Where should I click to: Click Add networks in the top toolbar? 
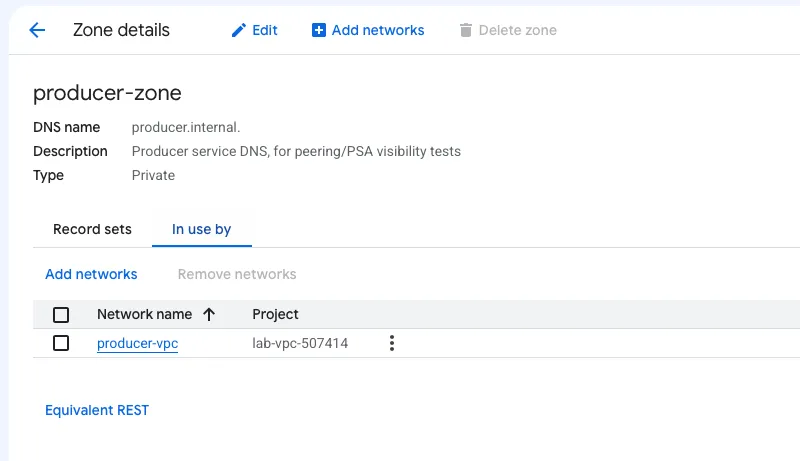[x=368, y=30]
